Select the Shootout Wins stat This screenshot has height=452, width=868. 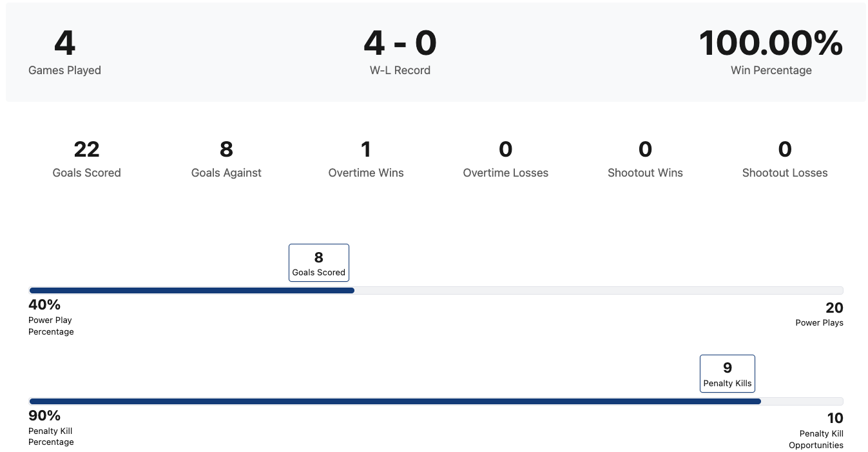[645, 159]
